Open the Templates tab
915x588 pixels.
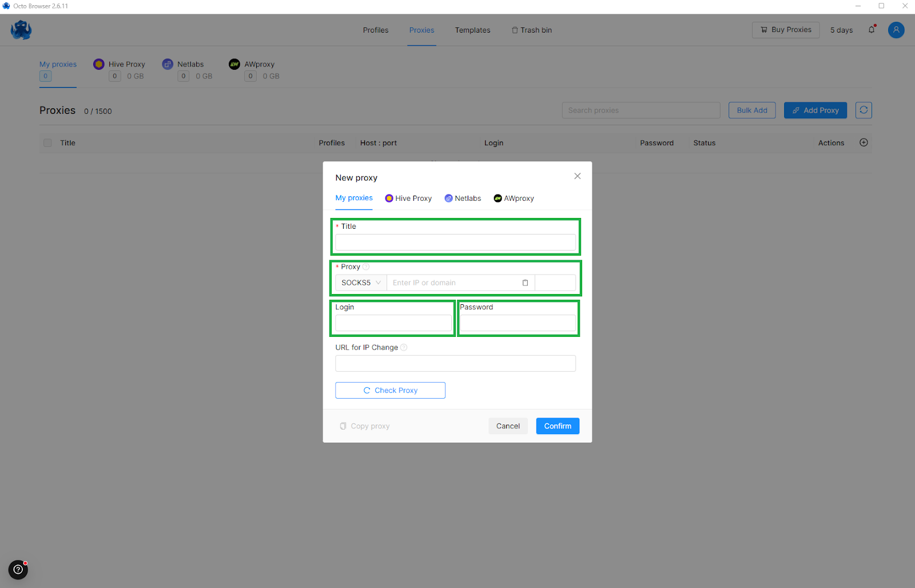(472, 30)
